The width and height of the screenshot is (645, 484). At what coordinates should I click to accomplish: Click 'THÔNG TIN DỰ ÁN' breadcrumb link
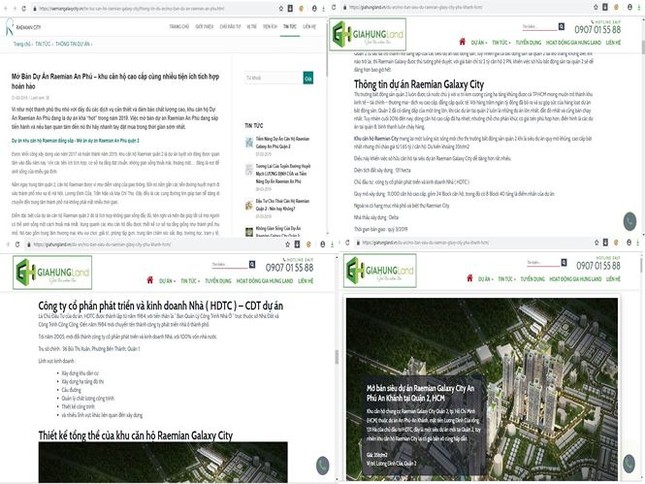pyautogui.click(x=72, y=44)
